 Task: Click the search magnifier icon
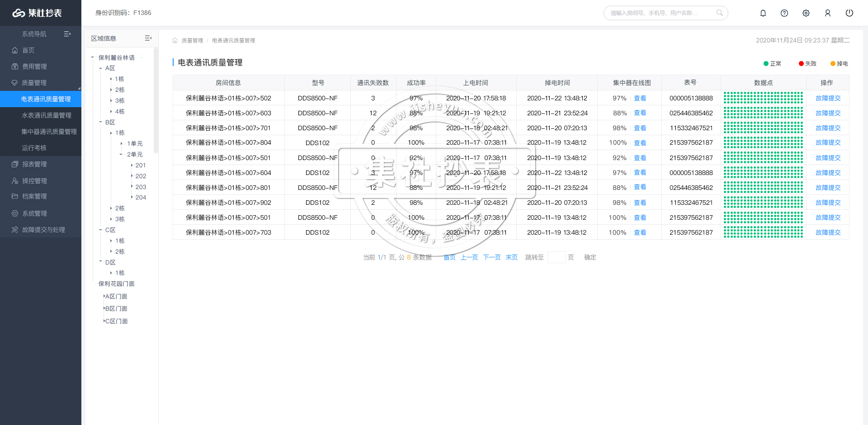(x=719, y=13)
